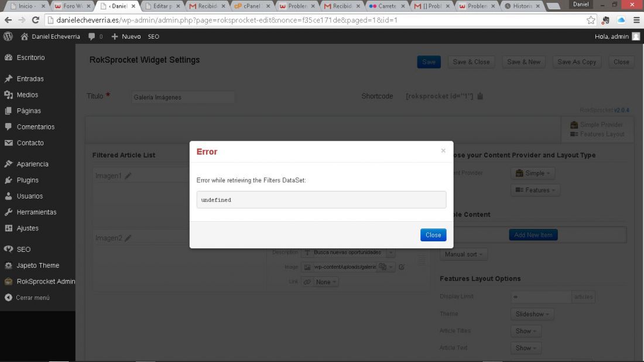This screenshot has width=644, height=362.
Task: Click the Save & Close button
Action: (x=471, y=62)
